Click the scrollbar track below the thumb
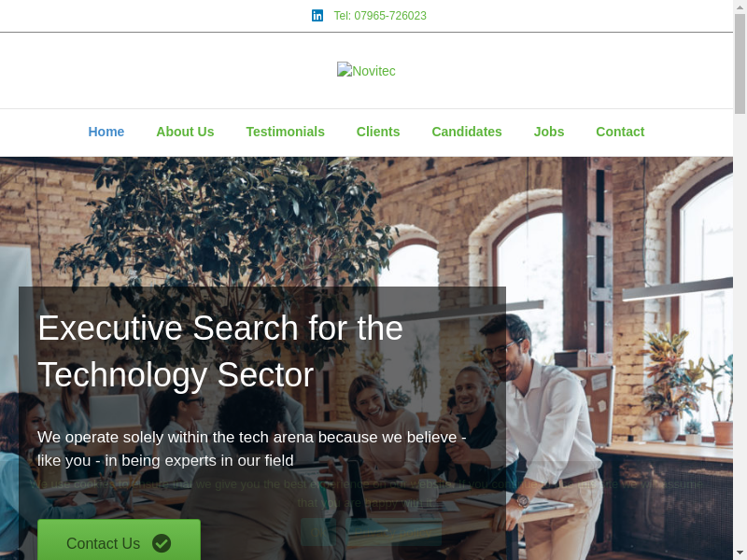Screen dimensions: 747x560 (740, 333)
